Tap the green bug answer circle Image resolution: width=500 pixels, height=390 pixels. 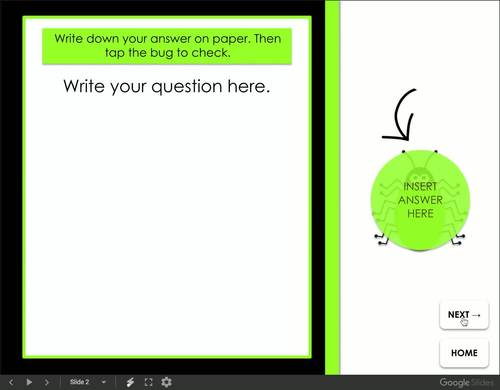click(x=420, y=200)
